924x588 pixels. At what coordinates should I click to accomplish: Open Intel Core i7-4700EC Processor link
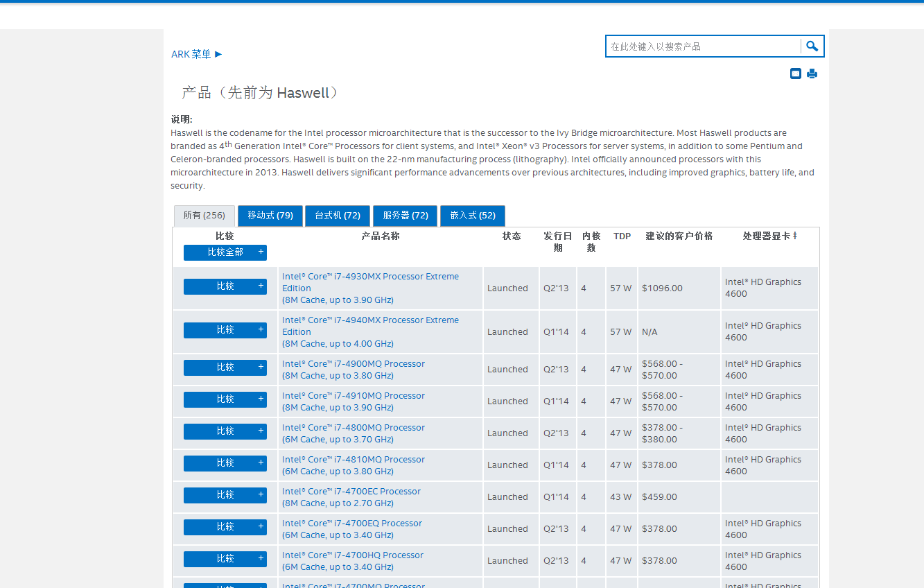click(351, 497)
